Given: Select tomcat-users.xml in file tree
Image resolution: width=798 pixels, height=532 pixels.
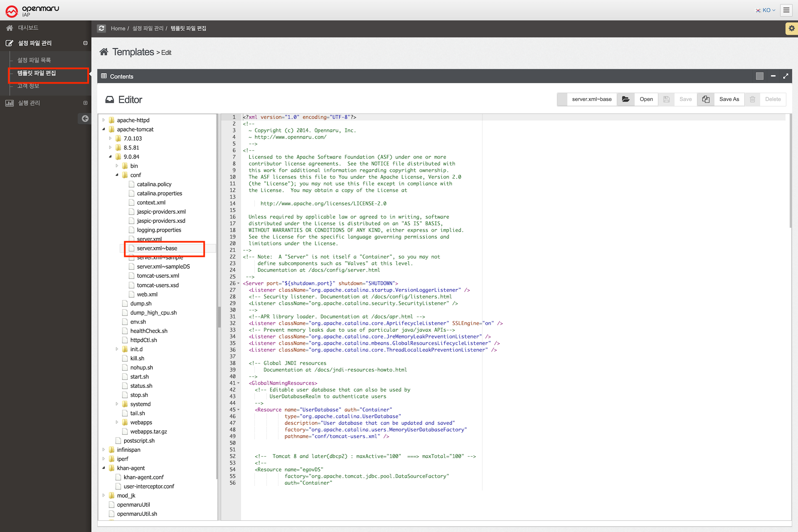Looking at the screenshot, I should [158, 276].
